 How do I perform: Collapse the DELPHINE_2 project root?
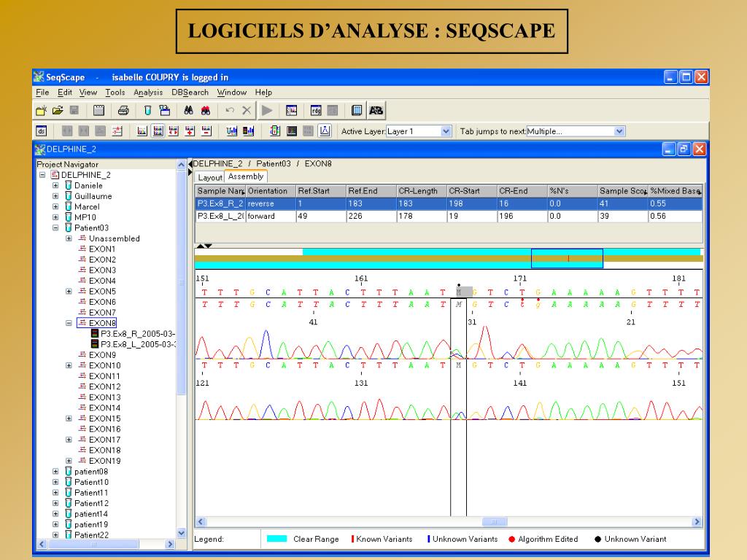[x=42, y=175]
